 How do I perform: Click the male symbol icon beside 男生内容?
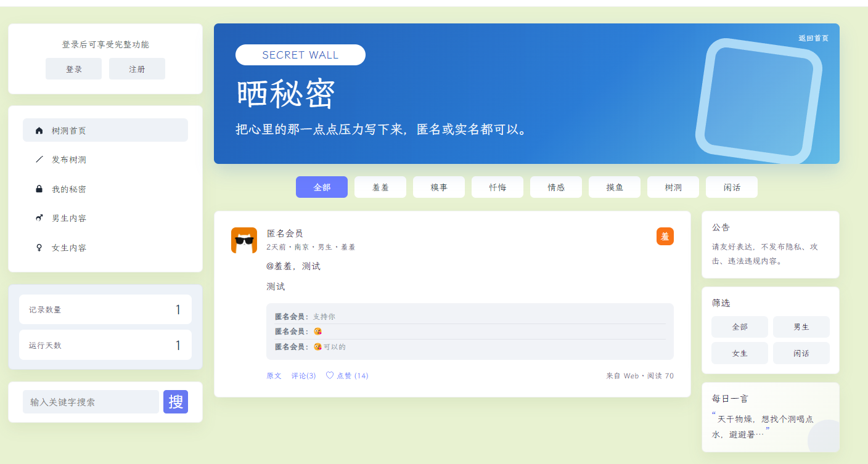(x=39, y=218)
